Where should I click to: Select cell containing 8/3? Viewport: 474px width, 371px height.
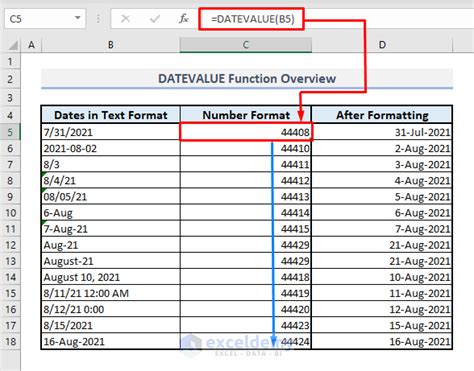point(111,164)
